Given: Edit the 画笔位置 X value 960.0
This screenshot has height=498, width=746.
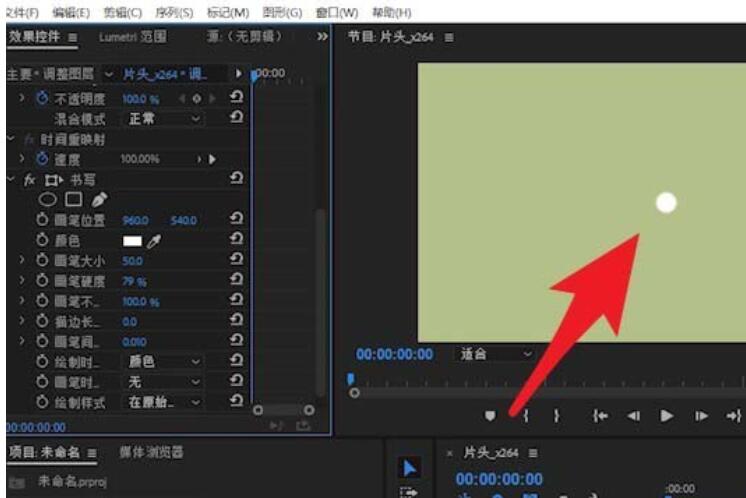Looking at the screenshot, I should (136, 220).
